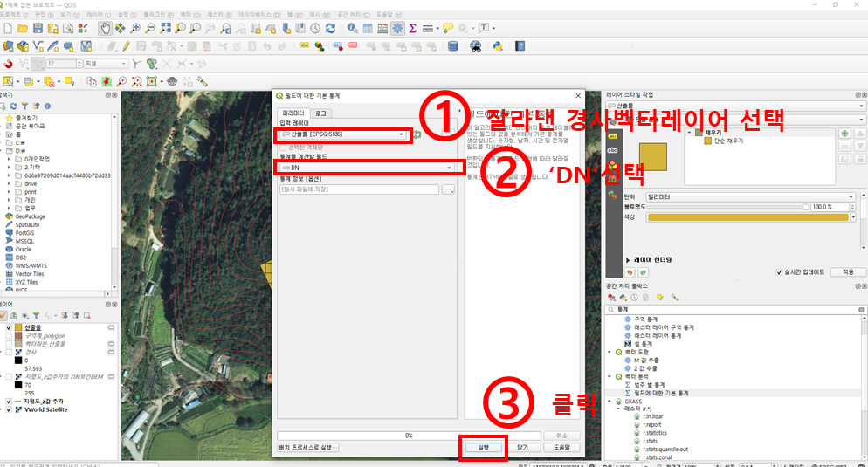868x467 pixels.
Task: Click the 도움말 help button in dialog
Action: click(x=561, y=447)
